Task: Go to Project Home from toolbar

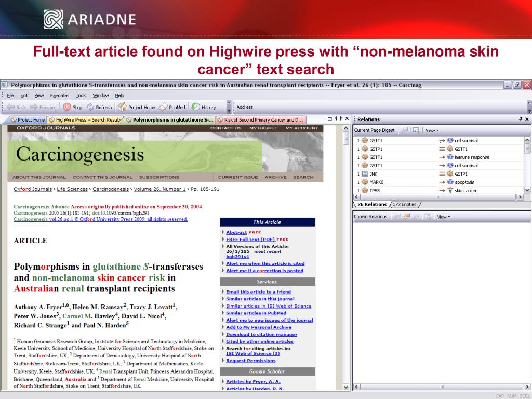Action: pos(137,107)
